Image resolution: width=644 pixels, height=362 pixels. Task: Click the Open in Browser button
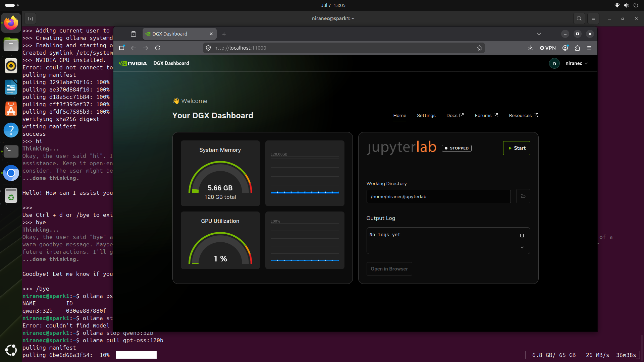tap(389, 269)
